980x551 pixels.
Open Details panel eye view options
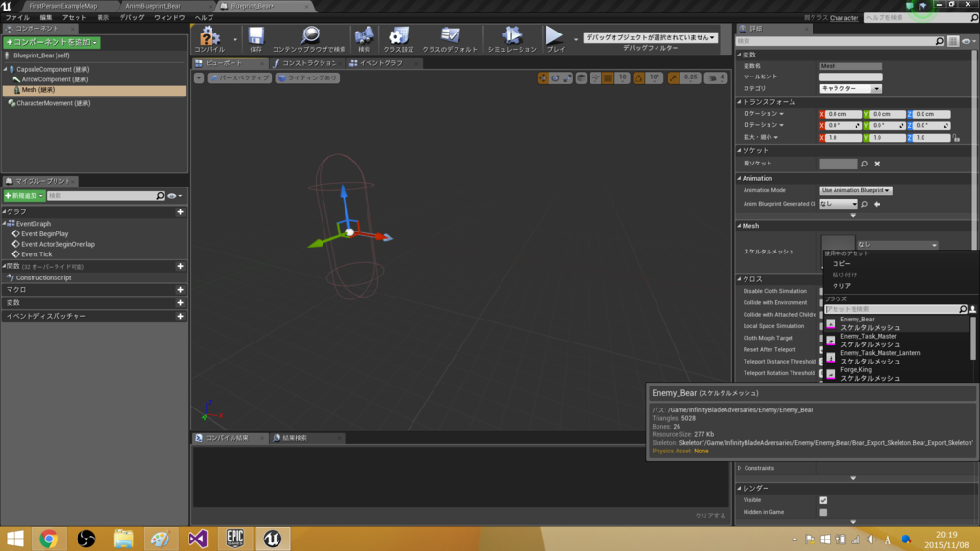969,41
